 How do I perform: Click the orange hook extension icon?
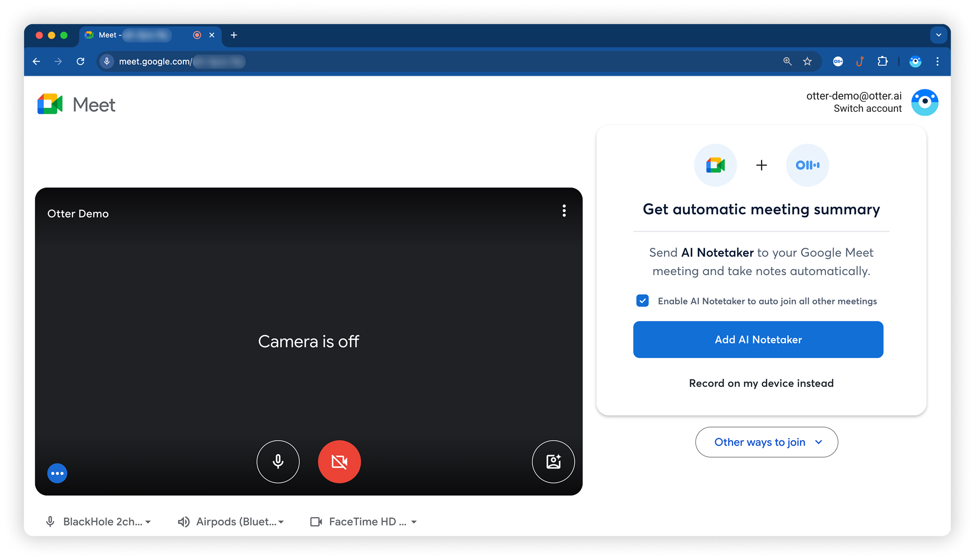tap(860, 61)
